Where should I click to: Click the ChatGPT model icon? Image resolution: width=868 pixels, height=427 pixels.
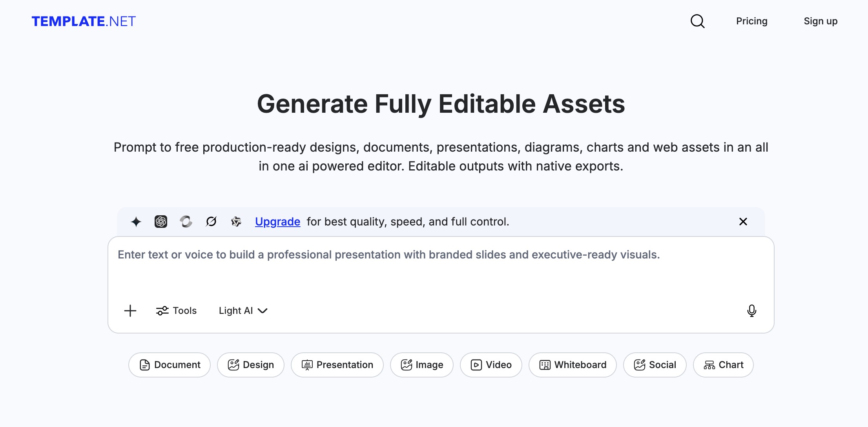161,222
